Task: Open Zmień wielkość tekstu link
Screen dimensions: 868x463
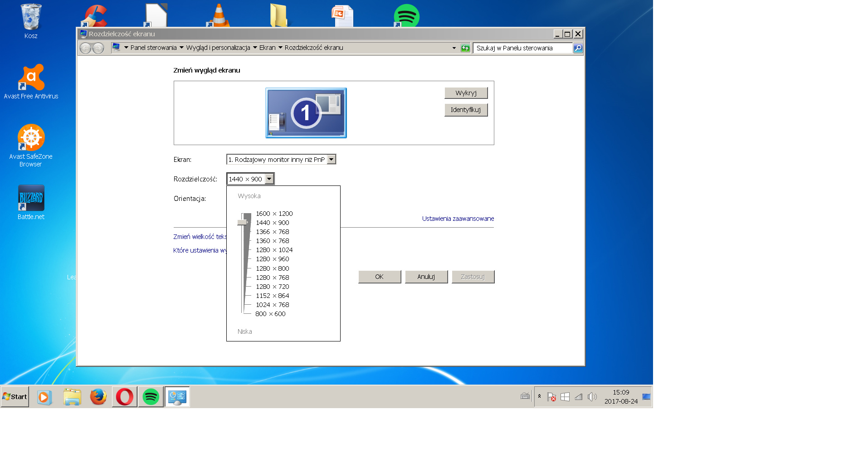Action: pos(200,237)
